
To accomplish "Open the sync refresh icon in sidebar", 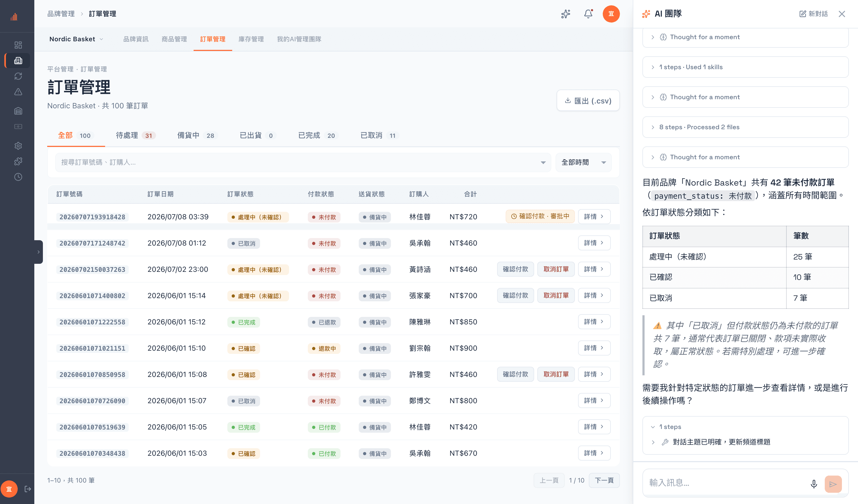I will pos(18,76).
